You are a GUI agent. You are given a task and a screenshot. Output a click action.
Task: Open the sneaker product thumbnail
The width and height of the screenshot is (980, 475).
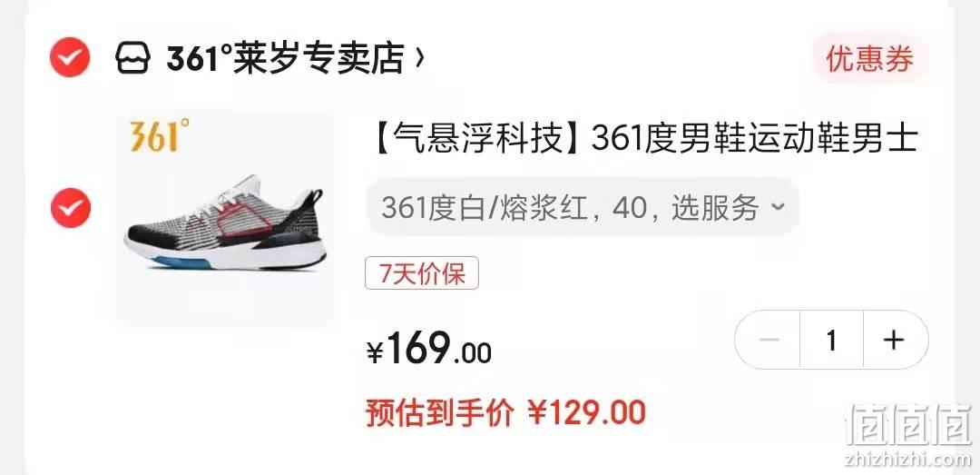click(x=224, y=216)
